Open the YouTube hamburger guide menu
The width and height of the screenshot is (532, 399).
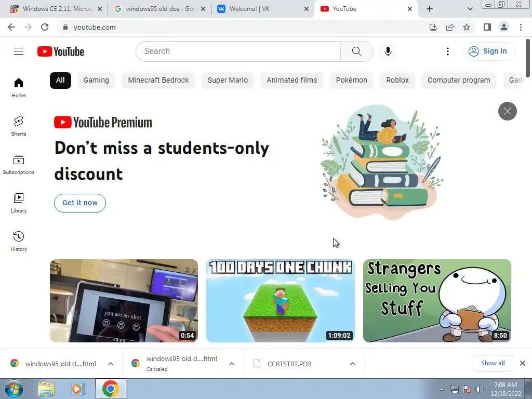click(x=19, y=51)
